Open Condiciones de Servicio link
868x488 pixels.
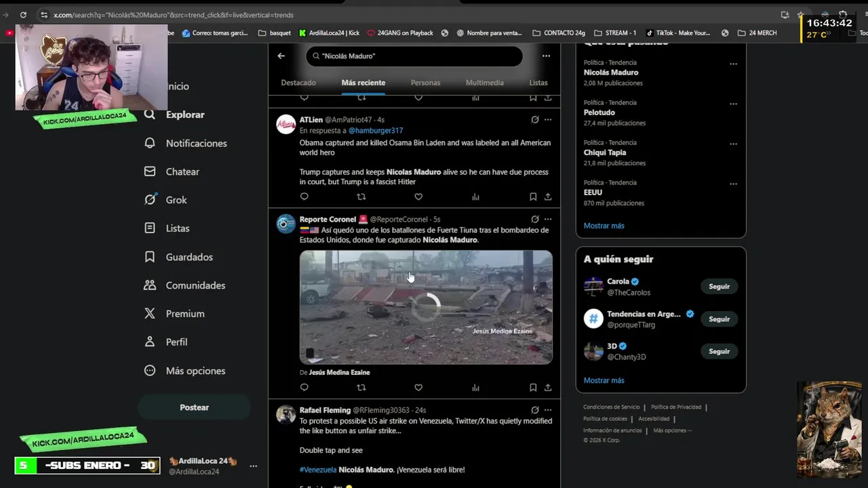[611, 407]
